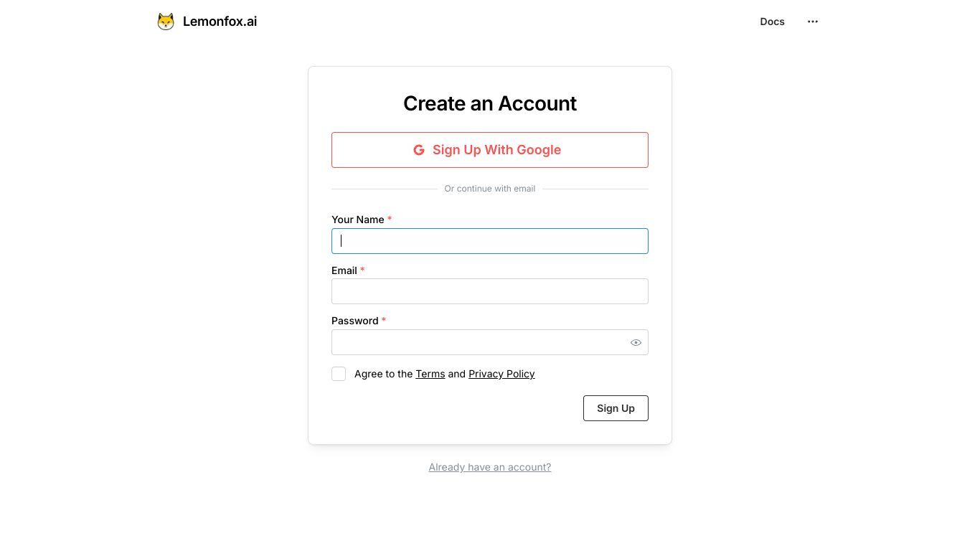Click the Create an Account heading
The image size is (980, 551).
coord(490,103)
